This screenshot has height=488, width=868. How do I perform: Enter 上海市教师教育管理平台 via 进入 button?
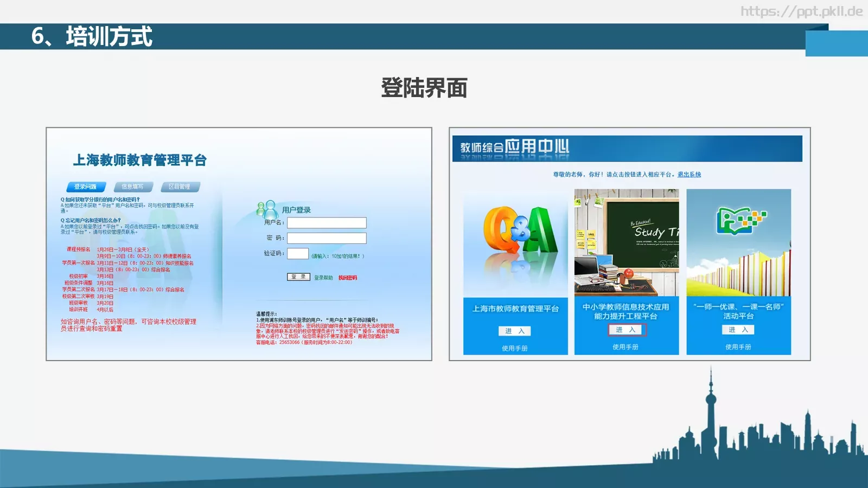click(x=515, y=331)
